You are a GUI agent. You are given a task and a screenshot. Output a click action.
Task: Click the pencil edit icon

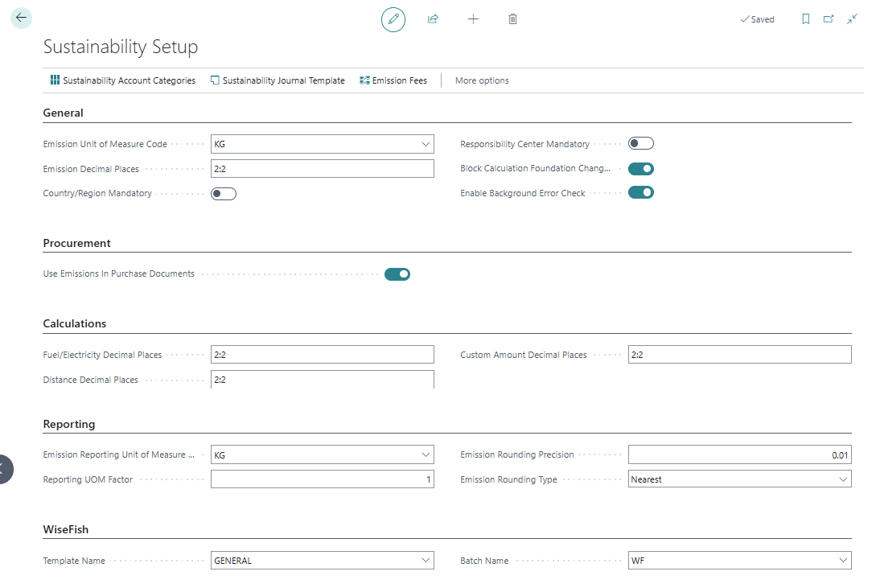point(393,19)
